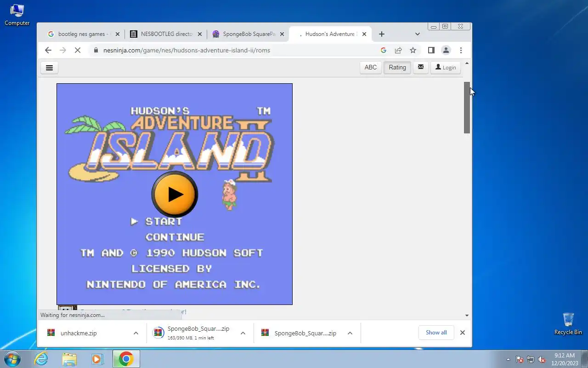Open the completed SpongeBob_Squar zip download

tap(305, 333)
